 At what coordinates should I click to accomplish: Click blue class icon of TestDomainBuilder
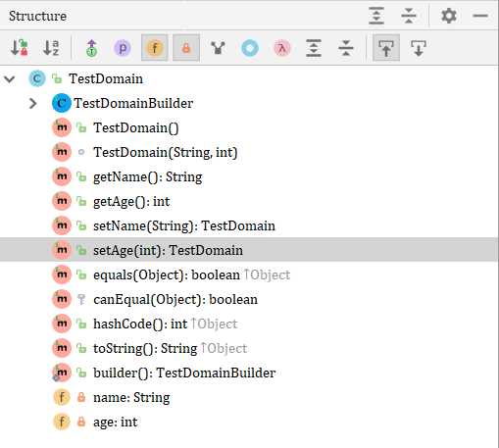click(62, 103)
